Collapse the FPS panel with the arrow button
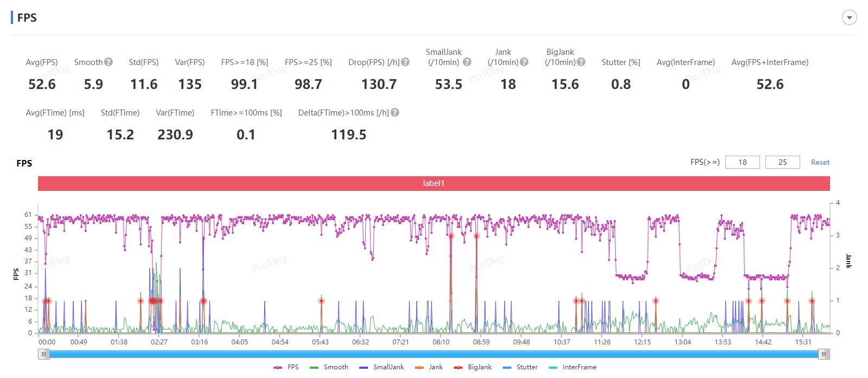 click(849, 18)
